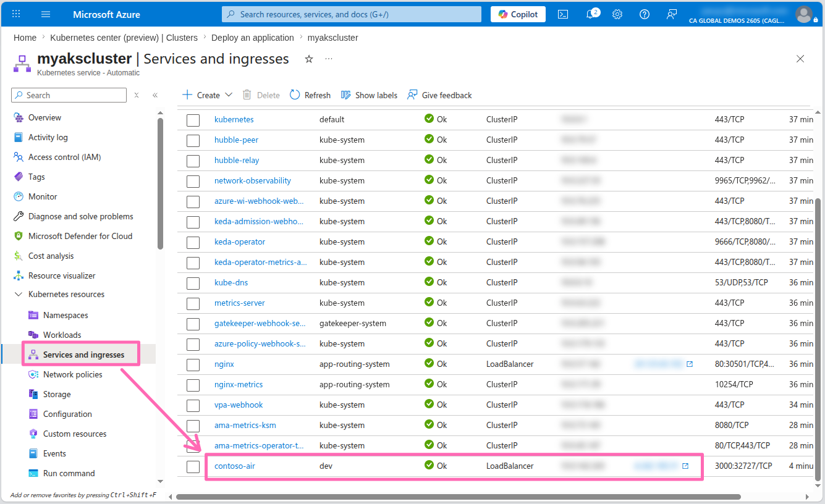Screen dimensions: 825x504
Task: Open external link icon in nginx row
Action: pyautogui.click(x=690, y=364)
